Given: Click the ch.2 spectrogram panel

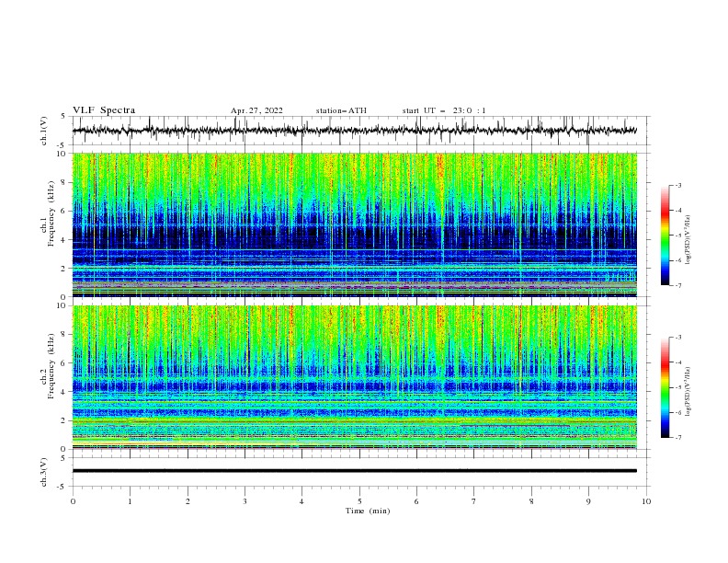Looking at the screenshot, I should pos(354,377).
